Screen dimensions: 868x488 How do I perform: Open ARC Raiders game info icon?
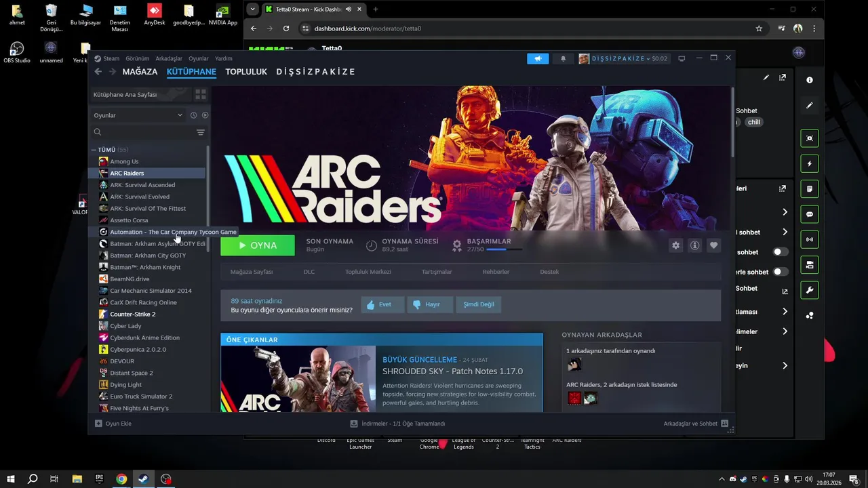coord(694,245)
